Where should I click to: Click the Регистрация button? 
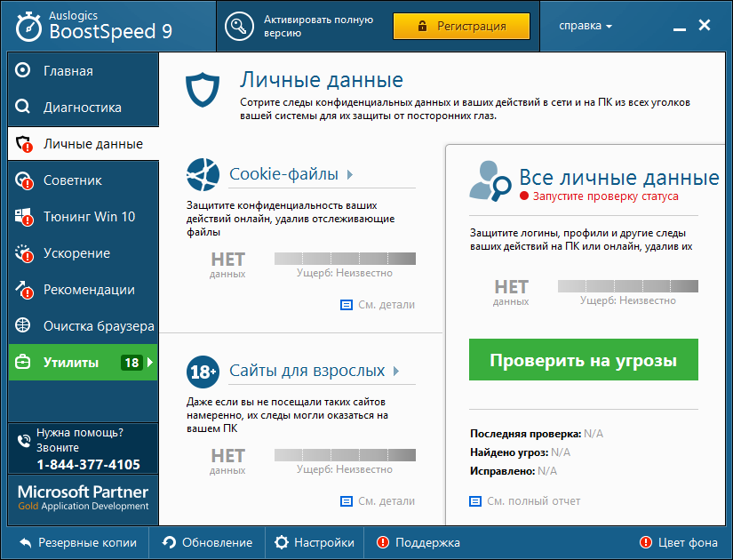click(x=461, y=26)
